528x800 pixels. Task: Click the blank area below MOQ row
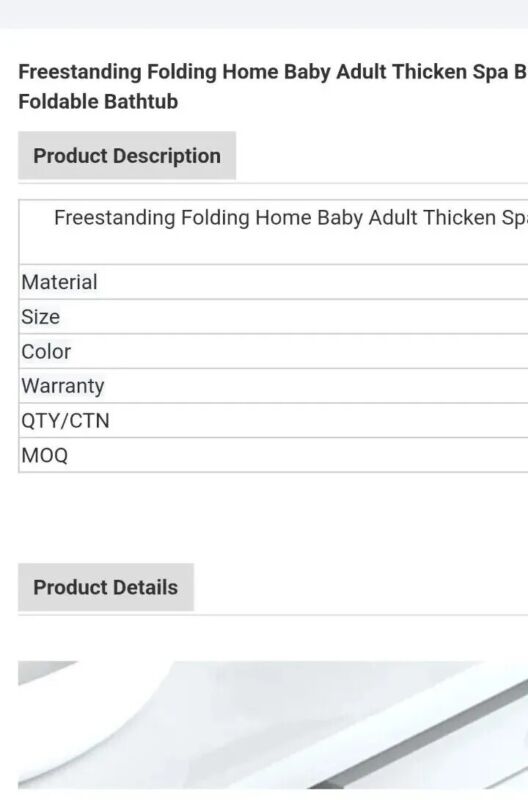pyautogui.click(x=273, y=515)
